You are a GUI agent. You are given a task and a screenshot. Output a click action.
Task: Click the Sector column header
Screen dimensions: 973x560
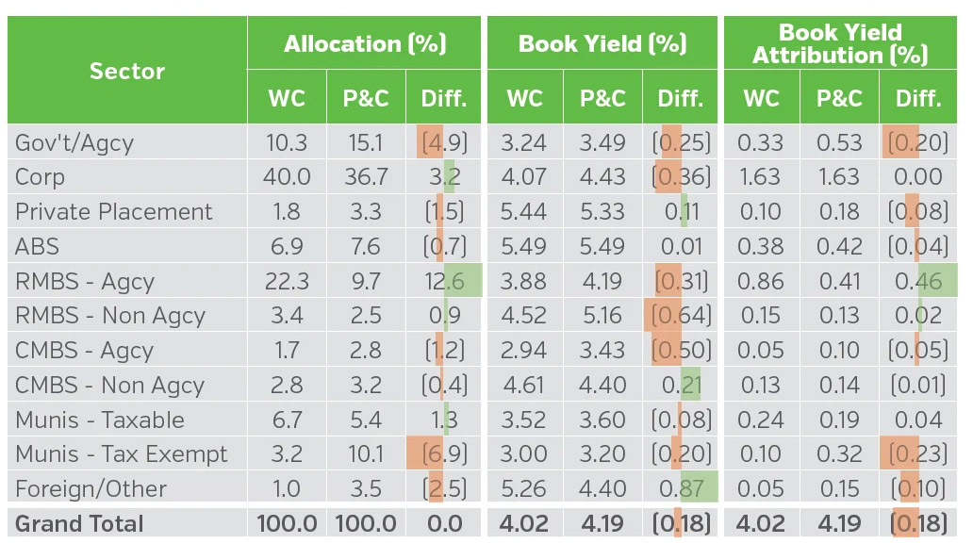(x=127, y=71)
